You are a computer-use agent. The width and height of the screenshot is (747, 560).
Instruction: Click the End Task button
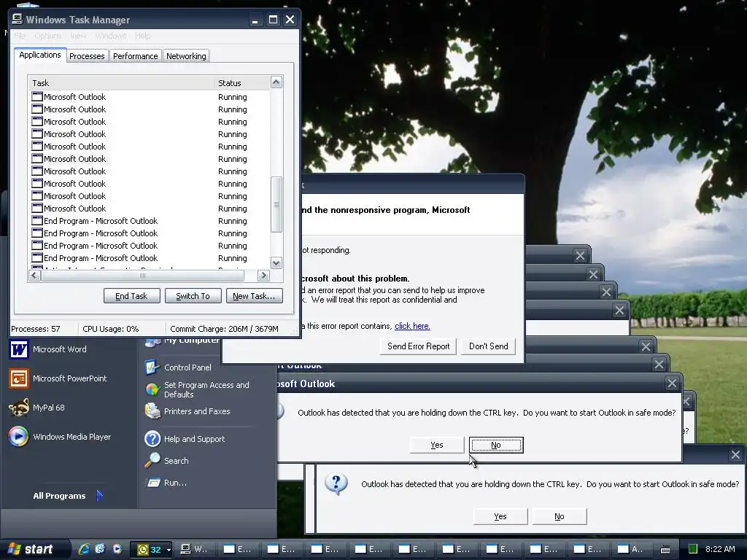click(131, 296)
